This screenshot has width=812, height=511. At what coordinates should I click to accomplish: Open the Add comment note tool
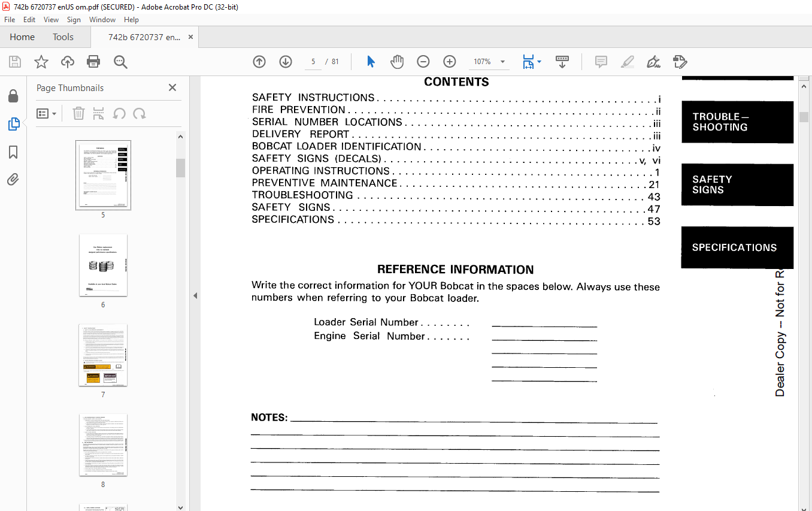click(x=601, y=62)
